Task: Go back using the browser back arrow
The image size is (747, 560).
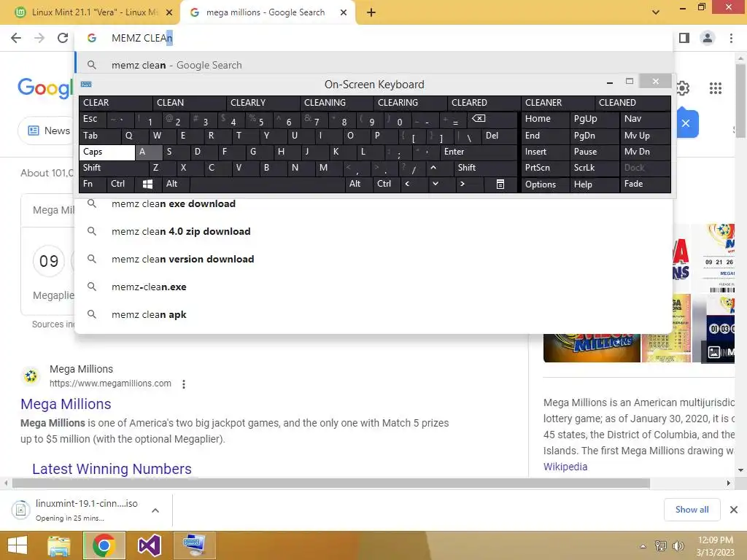Action: [x=16, y=38]
